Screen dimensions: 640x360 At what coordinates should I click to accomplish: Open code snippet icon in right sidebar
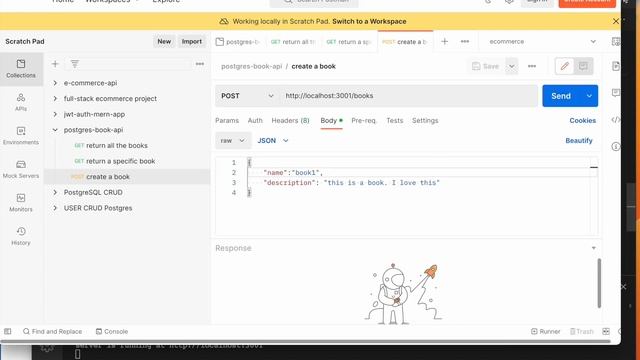tap(616, 120)
